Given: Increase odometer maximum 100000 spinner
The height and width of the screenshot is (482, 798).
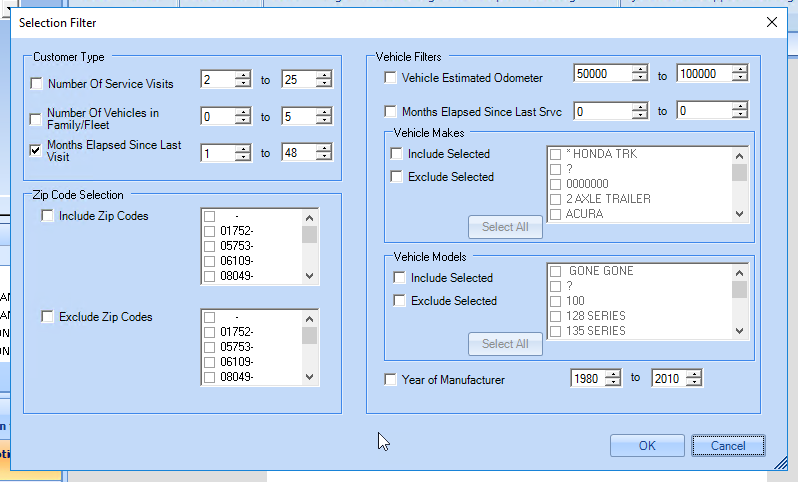Looking at the screenshot, I should pyautogui.click(x=739, y=69).
